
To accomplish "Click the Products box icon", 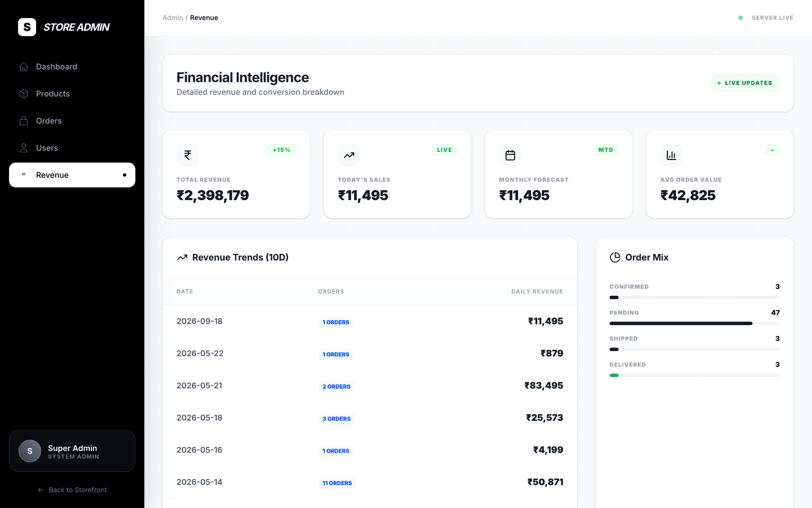I will click(23, 93).
